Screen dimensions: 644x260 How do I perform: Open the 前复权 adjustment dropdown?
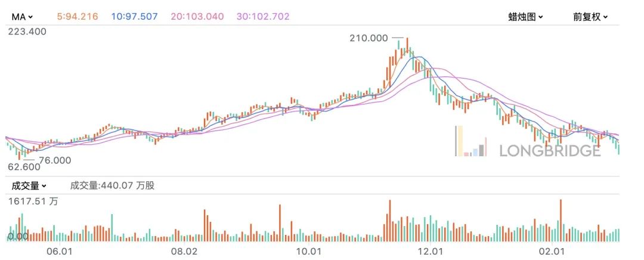[590, 17]
